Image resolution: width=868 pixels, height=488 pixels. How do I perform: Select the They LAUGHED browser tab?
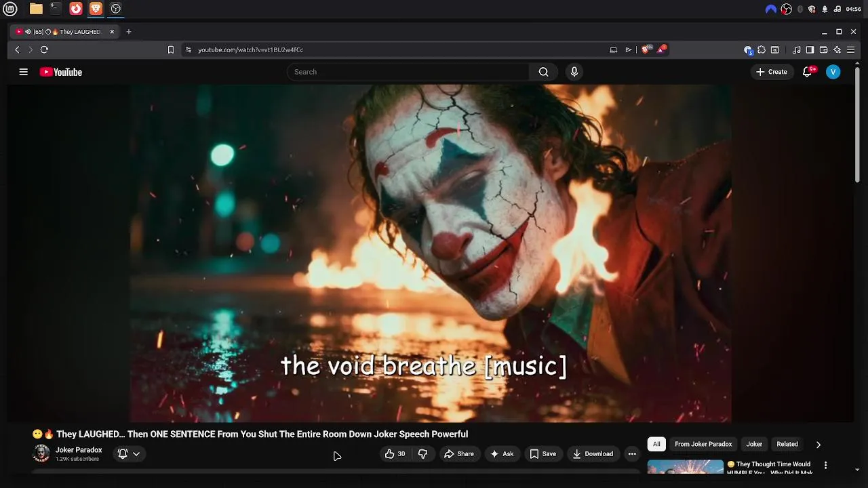(66, 32)
